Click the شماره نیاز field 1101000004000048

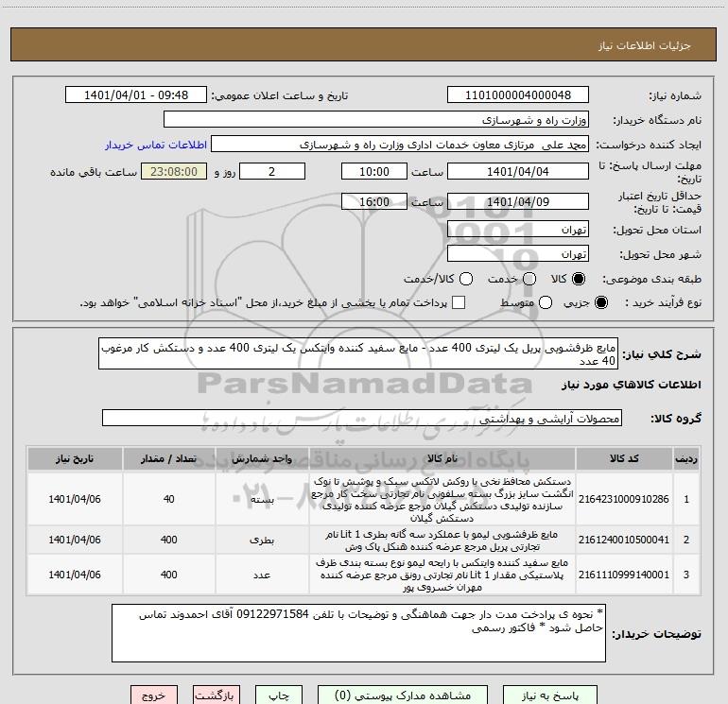pyautogui.click(x=518, y=95)
